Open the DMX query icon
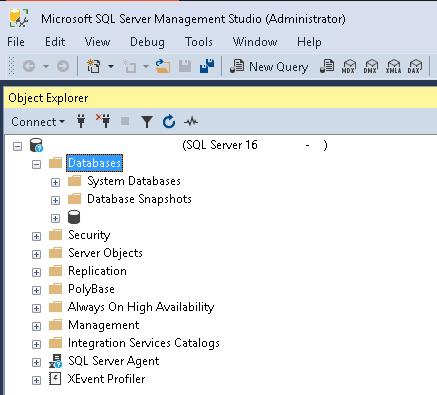 371,66
